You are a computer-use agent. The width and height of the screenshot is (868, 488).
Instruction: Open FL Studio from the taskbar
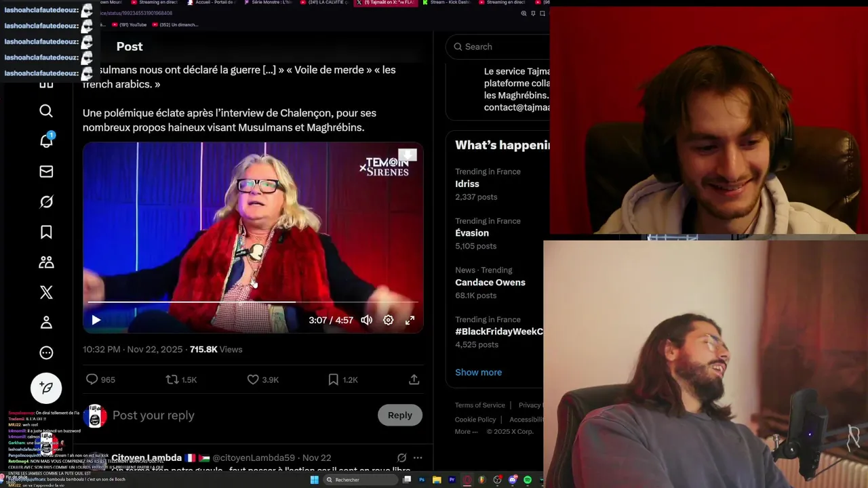482,480
